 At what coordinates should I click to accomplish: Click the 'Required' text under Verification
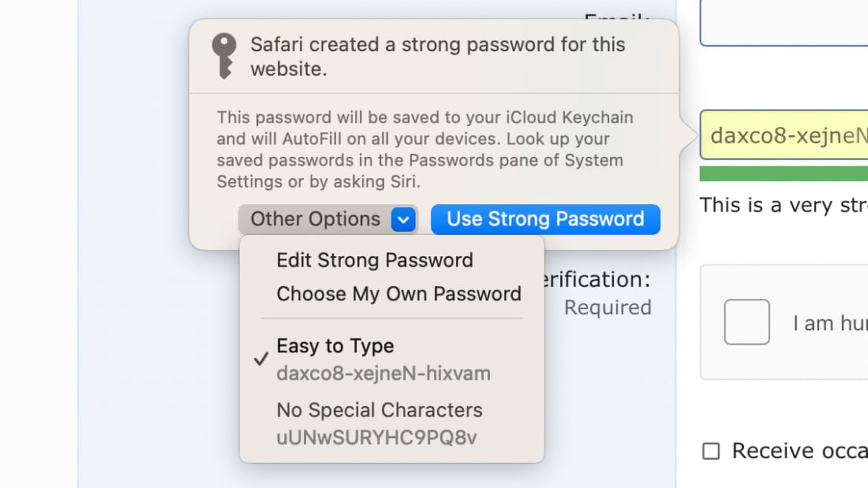607,307
